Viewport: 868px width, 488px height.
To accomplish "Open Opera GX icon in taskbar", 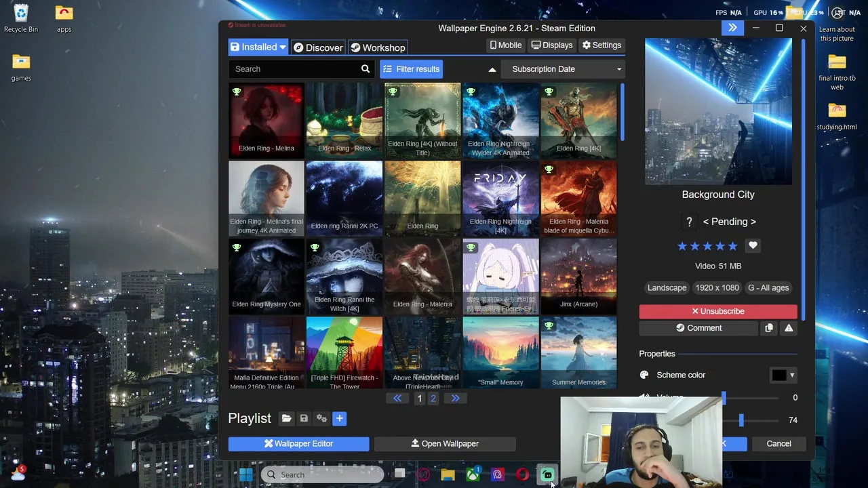I will coord(423,474).
